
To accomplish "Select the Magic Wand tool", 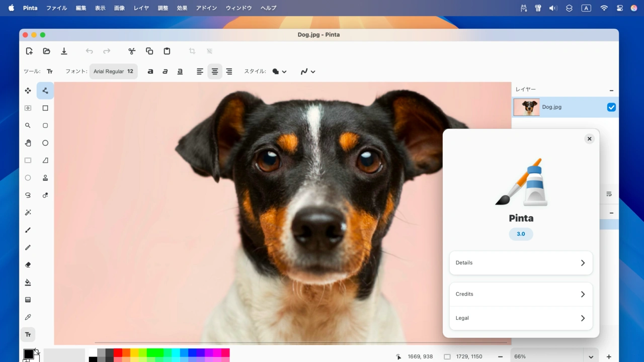I will [x=28, y=213].
